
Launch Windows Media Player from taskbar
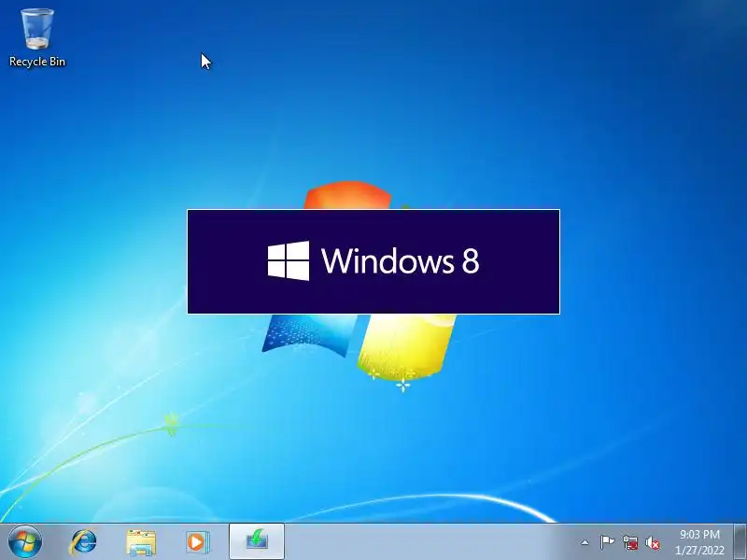pos(197,542)
